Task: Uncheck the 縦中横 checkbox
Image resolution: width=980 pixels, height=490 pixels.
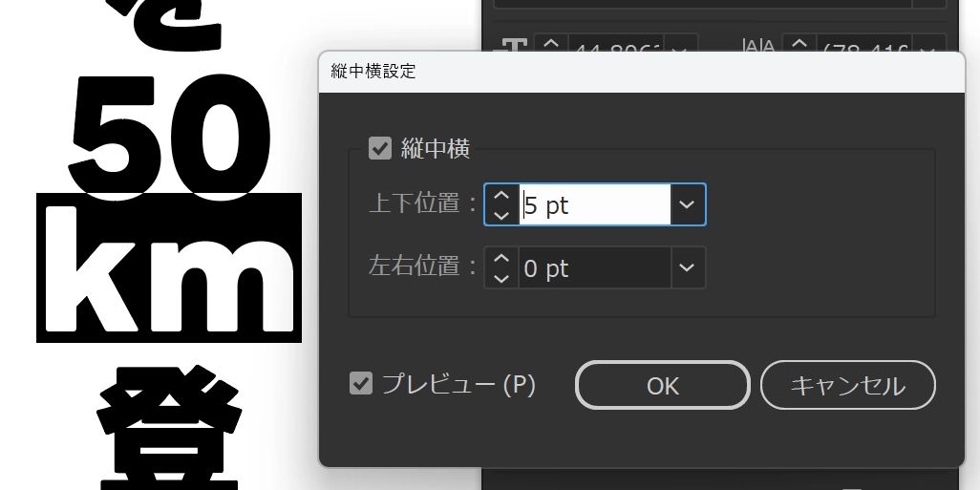Action: pyautogui.click(x=380, y=148)
